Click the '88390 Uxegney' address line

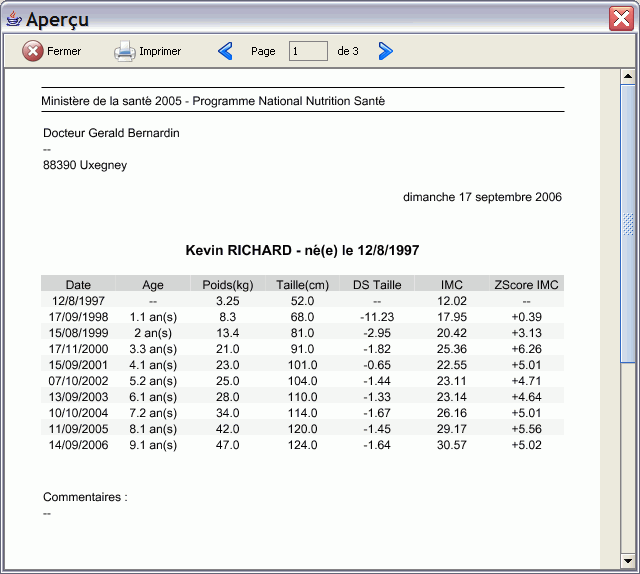click(85, 165)
